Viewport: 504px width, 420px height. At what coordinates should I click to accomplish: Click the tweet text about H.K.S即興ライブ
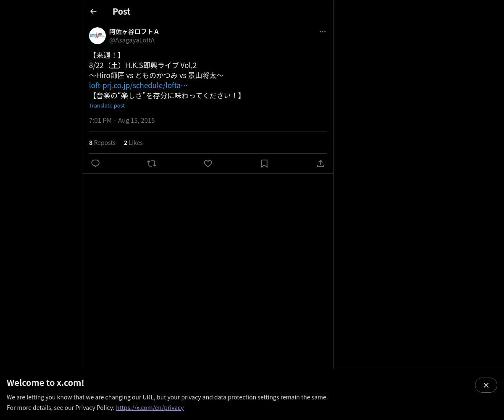pyautogui.click(x=166, y=75)
